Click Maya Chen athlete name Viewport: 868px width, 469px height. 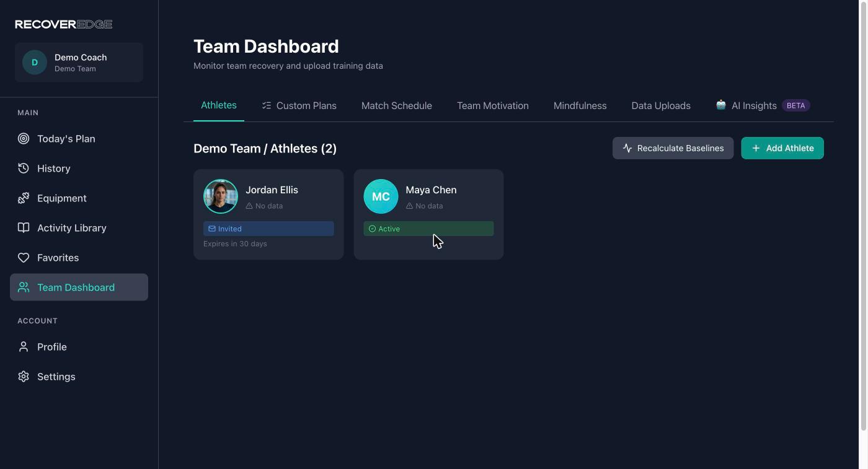(431, 190)
